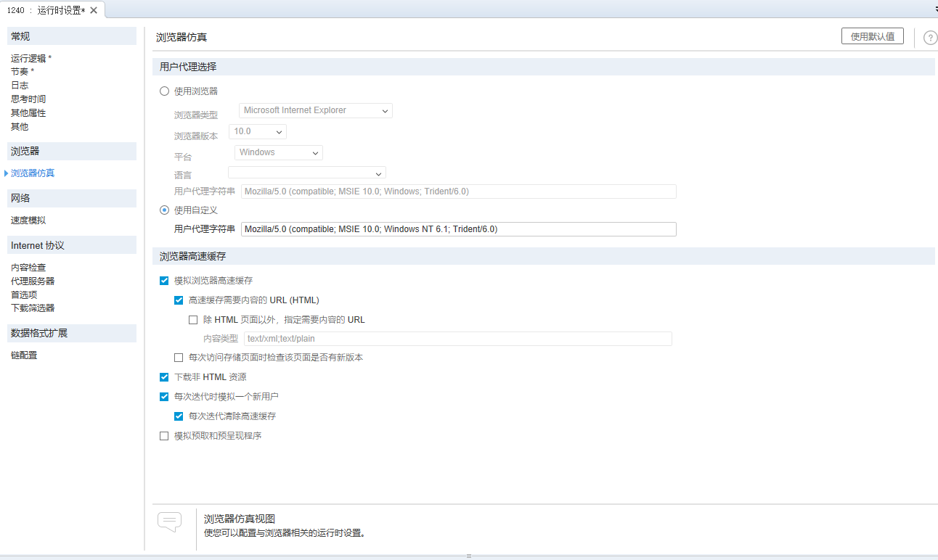Enable 每次访问存储页面时检查 checkbox

179,358
